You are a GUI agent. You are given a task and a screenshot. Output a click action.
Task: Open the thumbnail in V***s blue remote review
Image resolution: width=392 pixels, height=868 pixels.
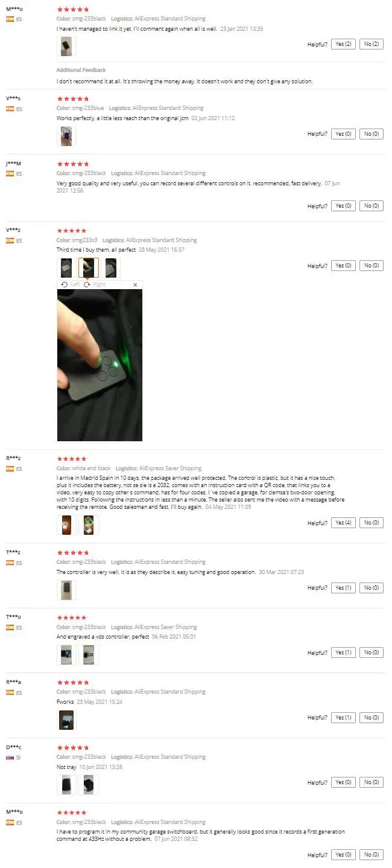pos(66,136)
